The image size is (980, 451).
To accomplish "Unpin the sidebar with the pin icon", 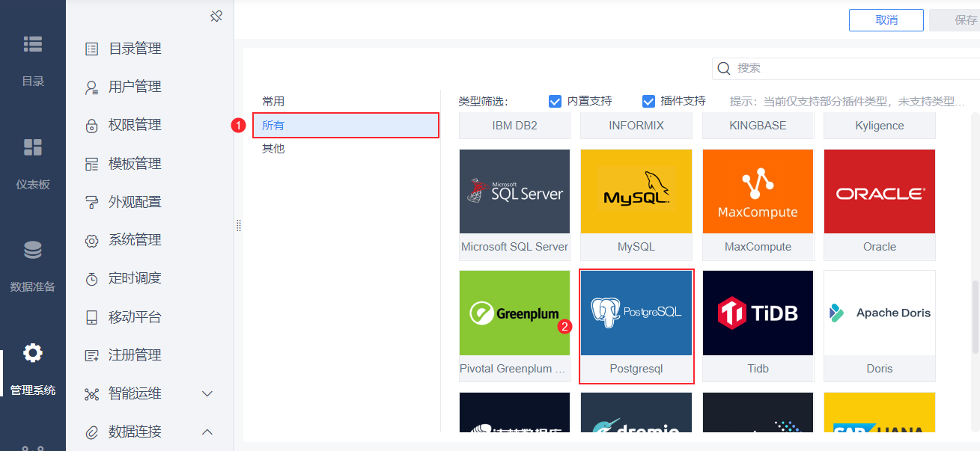I will click(216, 16).
